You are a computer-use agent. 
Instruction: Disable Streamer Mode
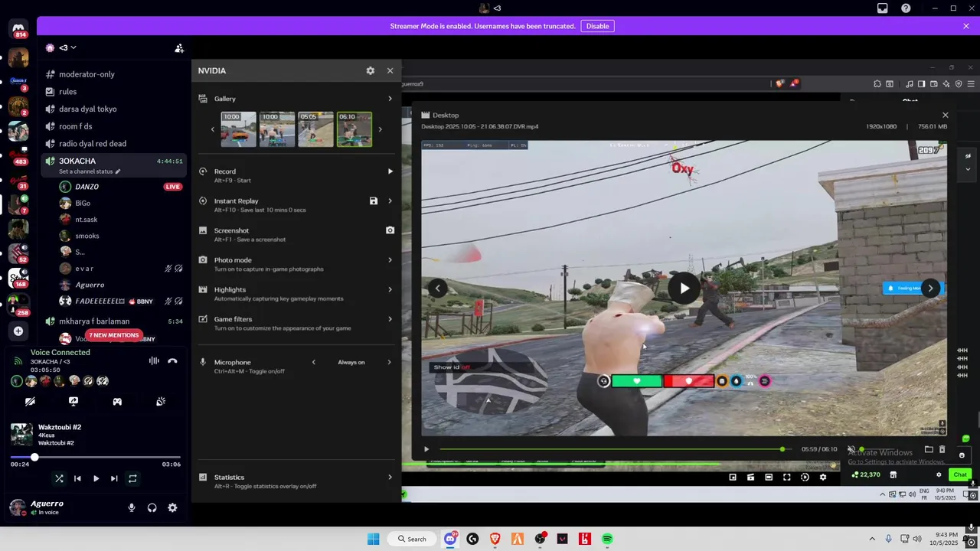597,26
